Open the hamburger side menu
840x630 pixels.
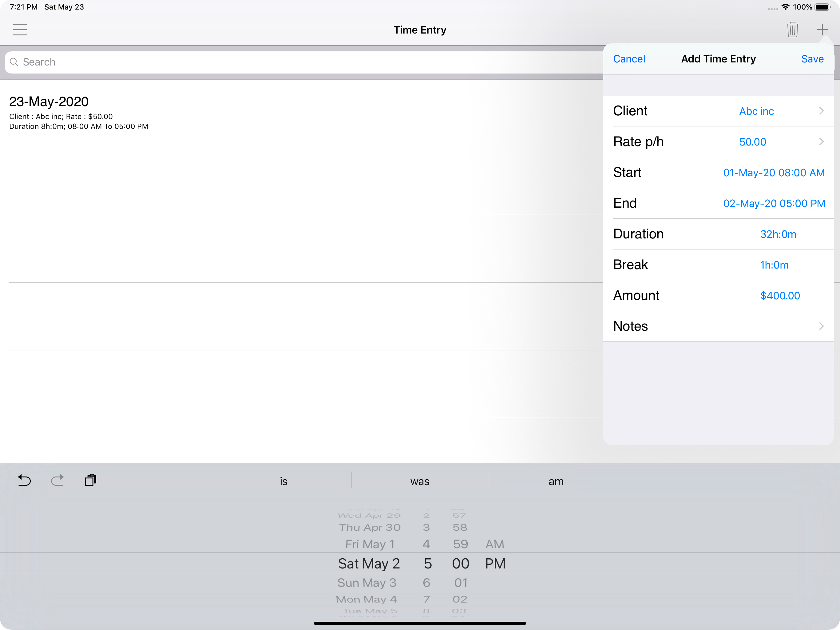[20, 30]
